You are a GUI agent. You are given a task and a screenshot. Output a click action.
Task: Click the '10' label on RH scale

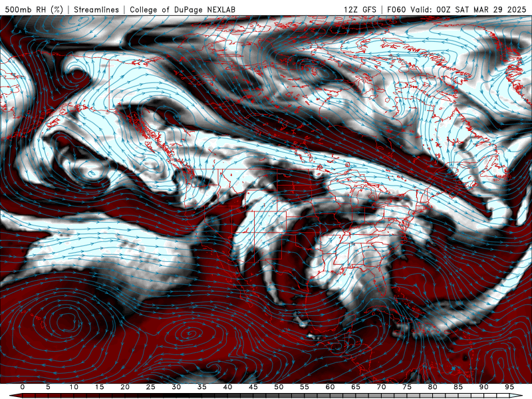point(74,387)
